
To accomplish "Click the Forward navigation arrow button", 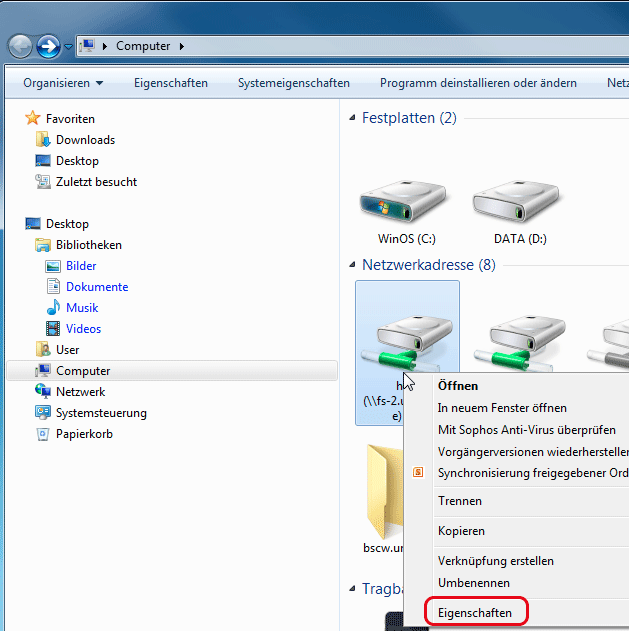I will (x=48, y=46).
